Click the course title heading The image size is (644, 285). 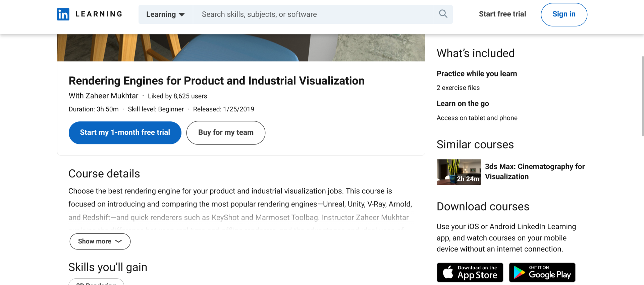pyautogui.click(x=216, y=81)
